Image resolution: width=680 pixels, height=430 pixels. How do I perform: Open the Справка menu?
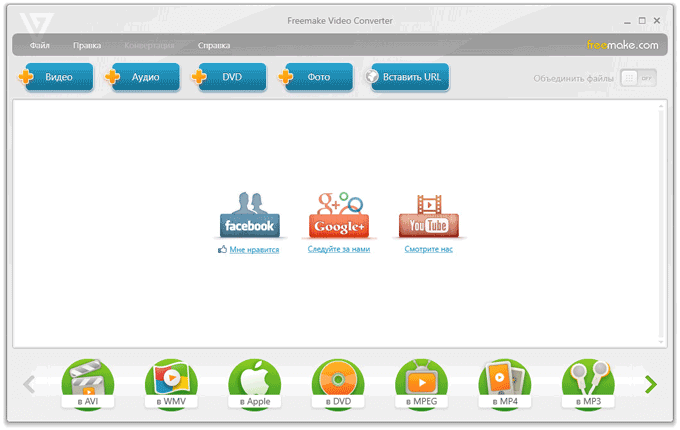coord(214,46)
